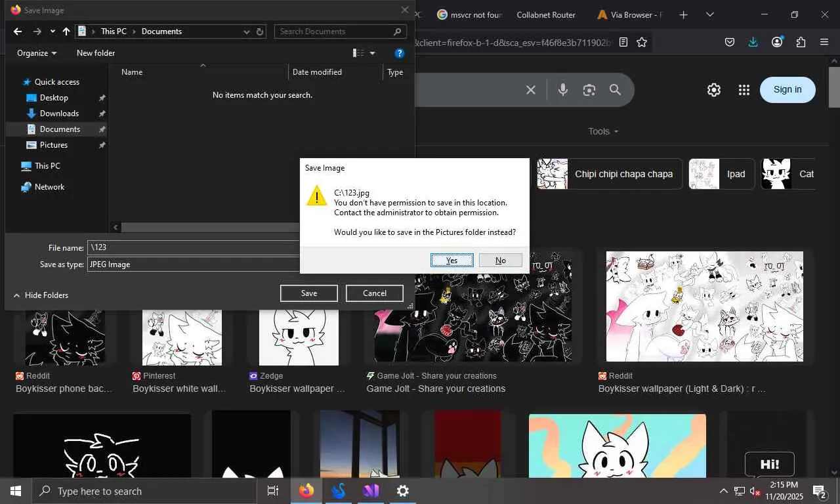The width and height of the screenshot is (840, 504).
Task: Switch to the msvcr not found tab
Action: (470, 14)
